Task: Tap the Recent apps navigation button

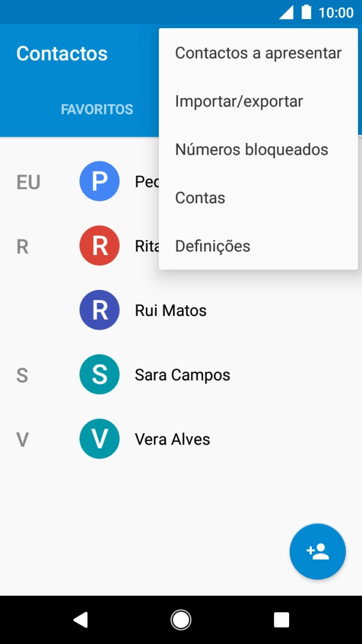Action: coord(281,620)
